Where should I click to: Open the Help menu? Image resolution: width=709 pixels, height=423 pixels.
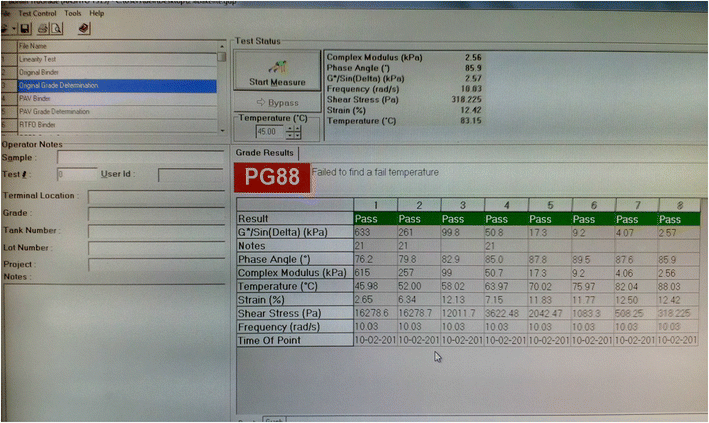tap(96, 14)
